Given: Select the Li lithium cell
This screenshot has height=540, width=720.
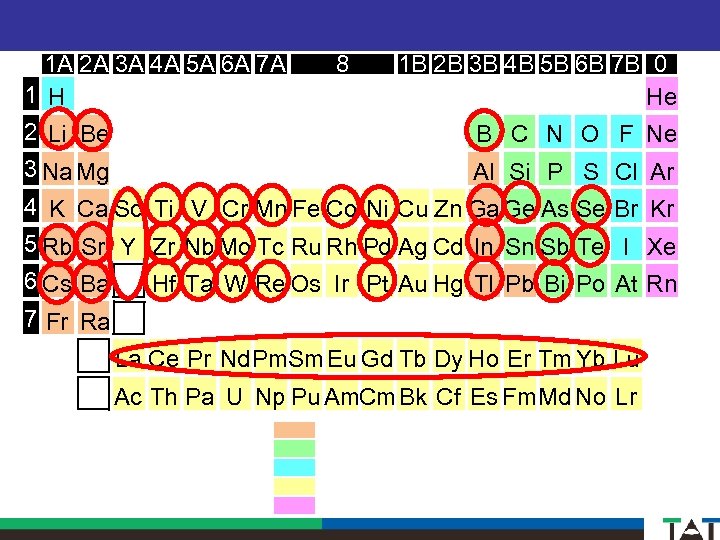Looking at the screenshot, I should (57, 131).
